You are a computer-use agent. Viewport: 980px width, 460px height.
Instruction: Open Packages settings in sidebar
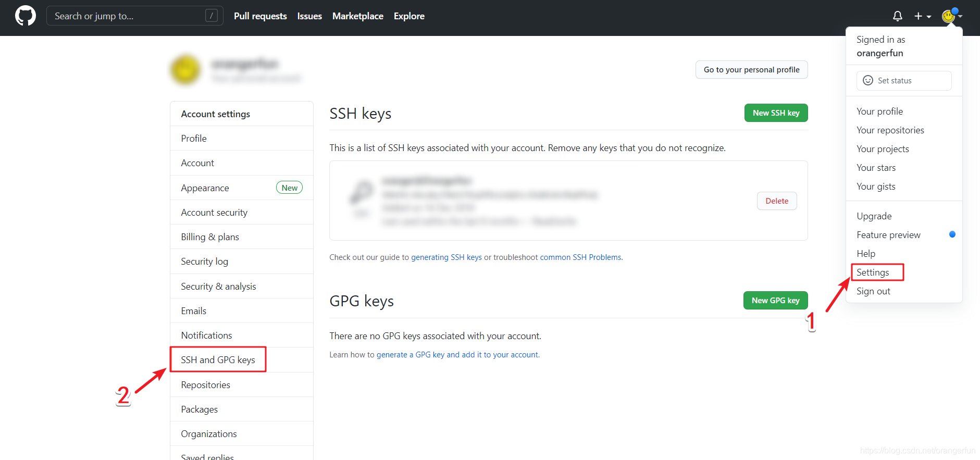coord(242,409)
